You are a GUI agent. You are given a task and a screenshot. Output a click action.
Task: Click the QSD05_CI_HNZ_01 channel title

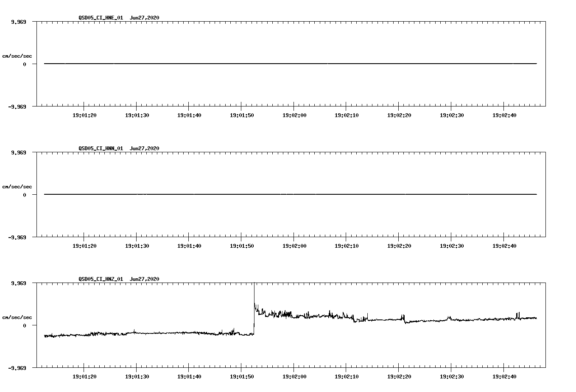pos(101,279)
